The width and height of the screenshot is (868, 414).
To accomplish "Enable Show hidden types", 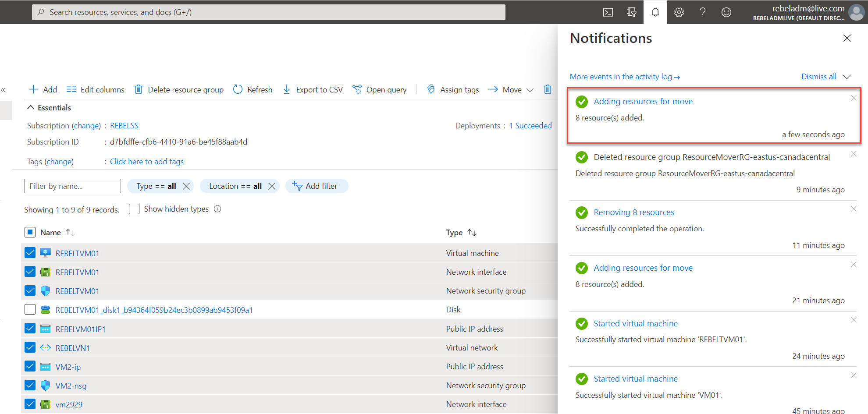I will (x=134, y=209).
